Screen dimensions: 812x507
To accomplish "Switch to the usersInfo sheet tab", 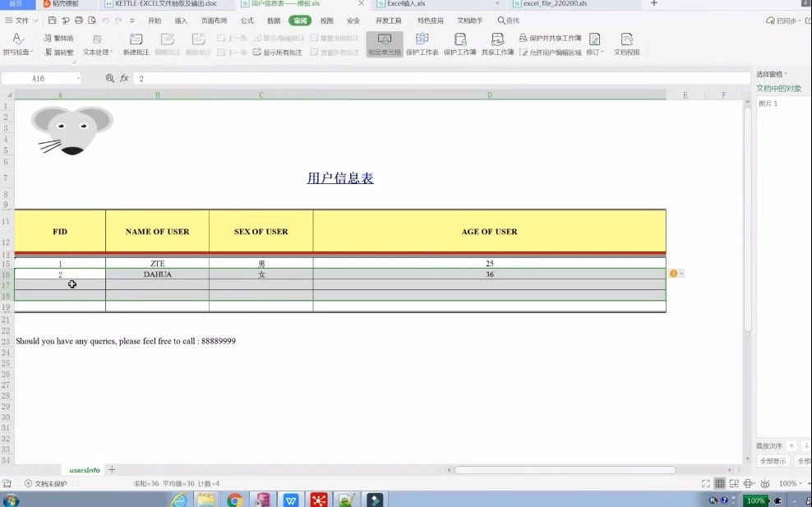I will 84,470.
